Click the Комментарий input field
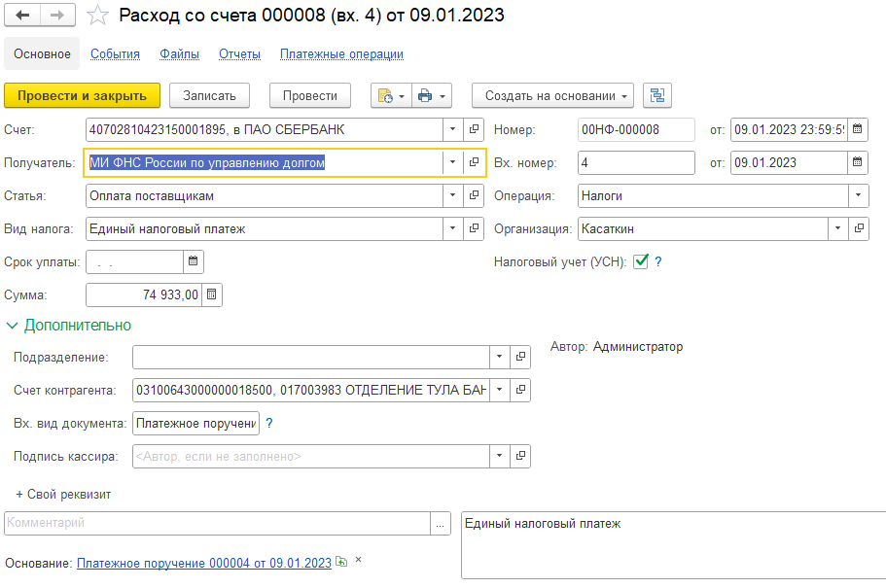The height and width of the screenshot is (588, 886). (218, 524)
